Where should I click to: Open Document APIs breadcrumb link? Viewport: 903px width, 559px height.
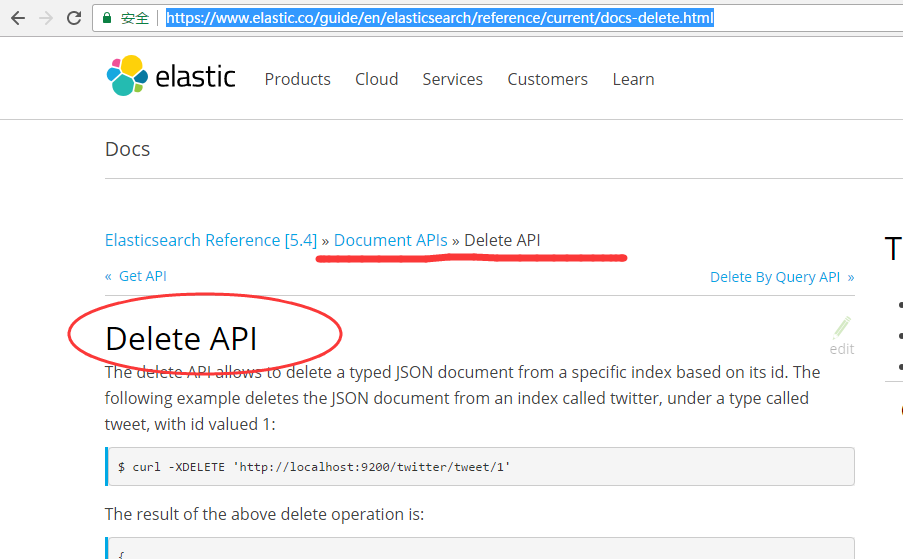pos(390,240)
